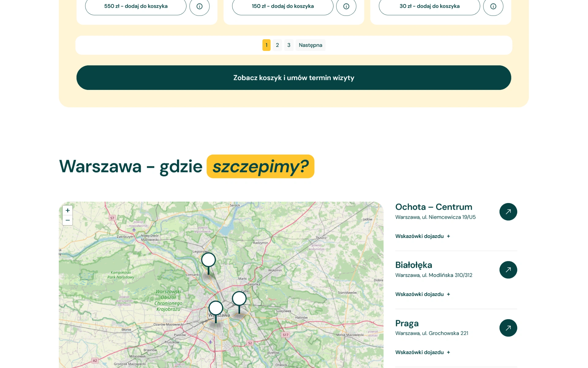Go to pagination page 3
Screen dimensions: 588x368
[x=288, y=45]
